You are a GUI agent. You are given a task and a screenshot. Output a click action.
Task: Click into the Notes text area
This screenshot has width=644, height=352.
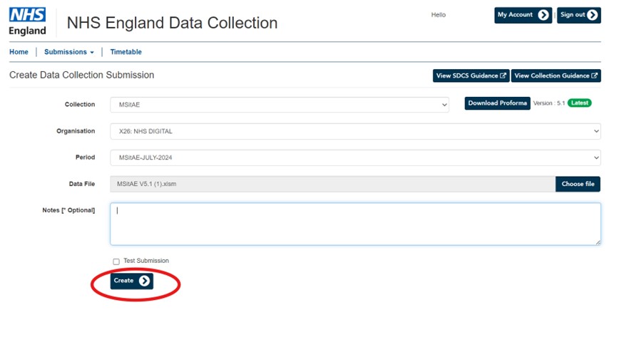coord(355,224)
